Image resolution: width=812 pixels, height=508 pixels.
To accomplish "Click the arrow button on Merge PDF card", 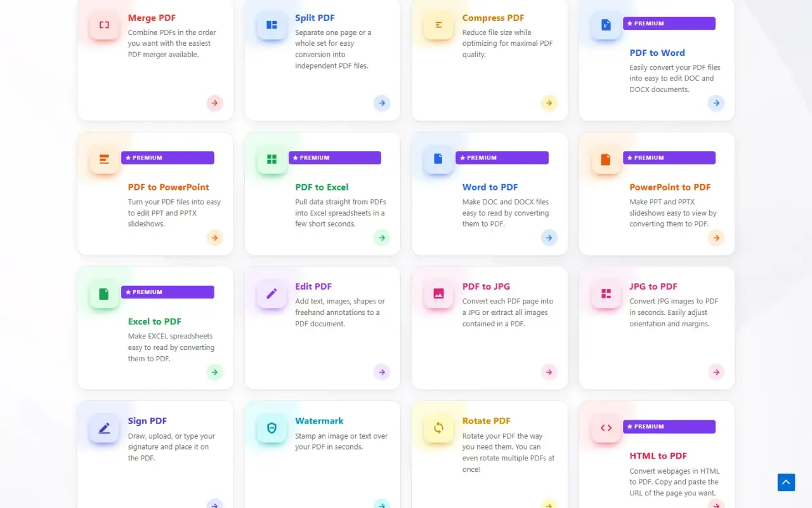I will click(214, 103).
